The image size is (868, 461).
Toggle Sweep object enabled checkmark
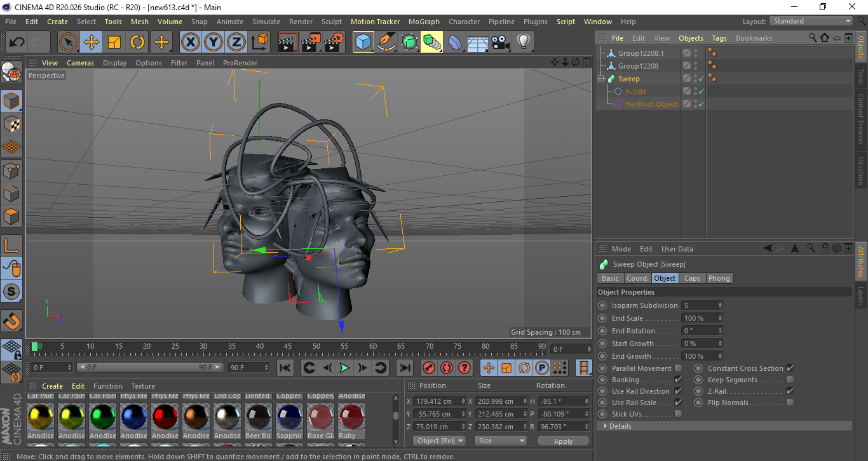pos(701,79)
